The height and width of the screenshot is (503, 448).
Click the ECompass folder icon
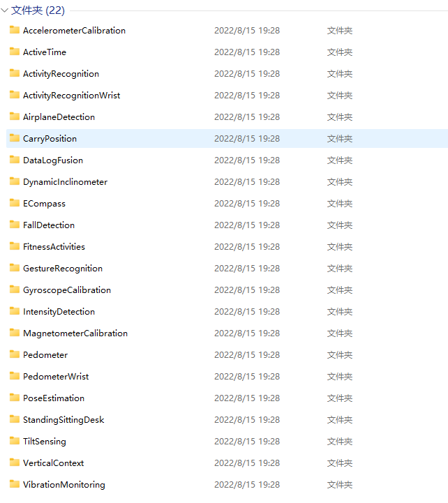(15, 203)
